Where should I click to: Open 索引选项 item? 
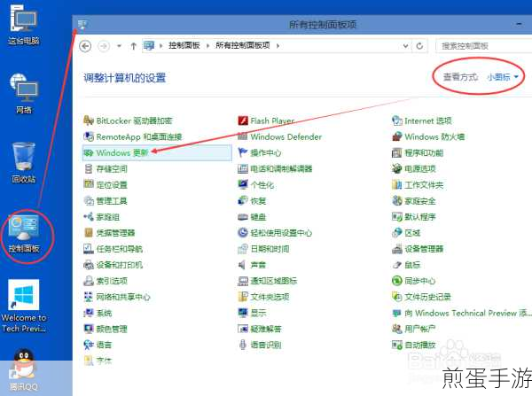pos(106,281)
